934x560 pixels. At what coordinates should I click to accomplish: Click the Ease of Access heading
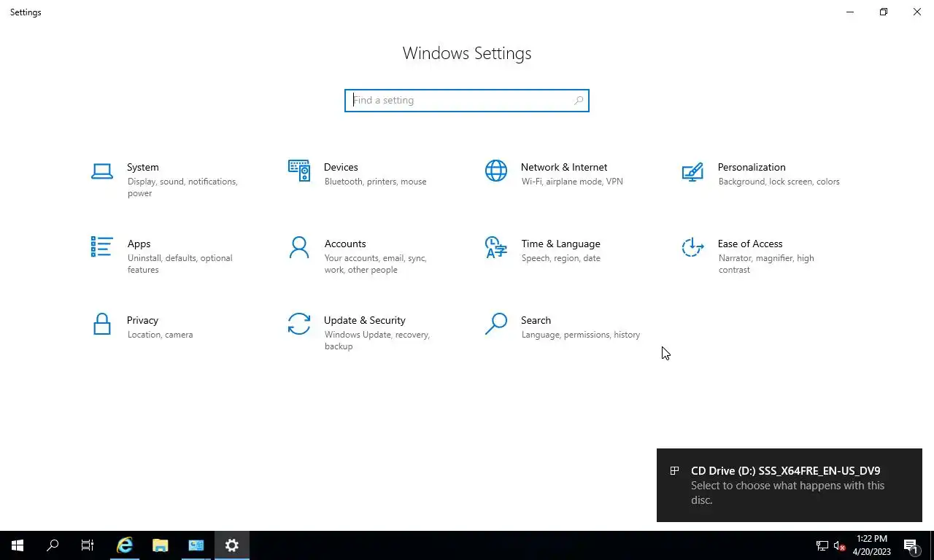coord(750,244)
